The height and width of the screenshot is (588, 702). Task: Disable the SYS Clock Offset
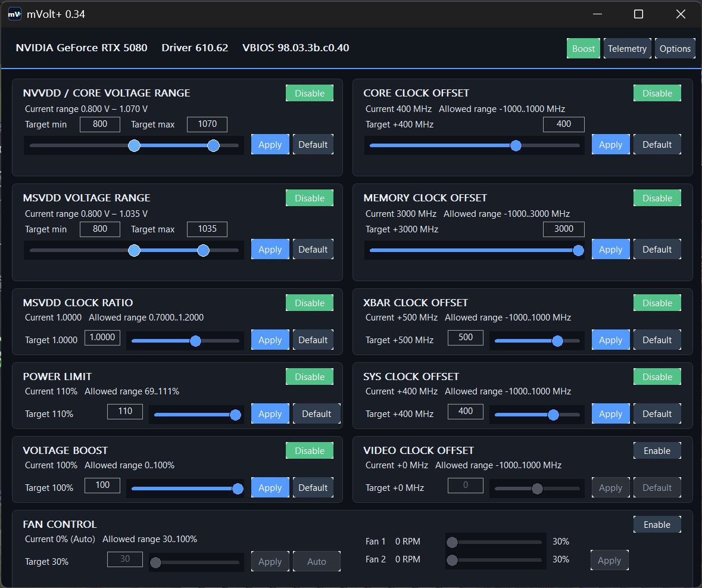[657, 377]
